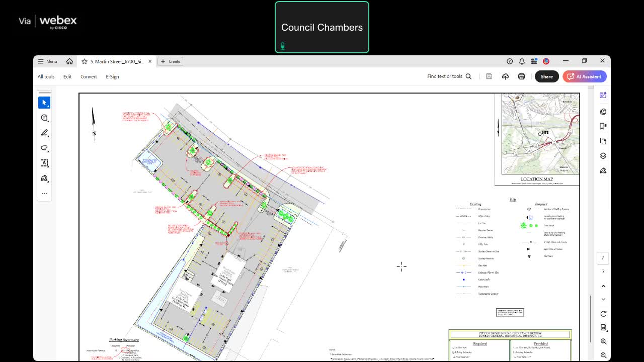This screenshot has width=644, height=362.
Task: Click the LOCATION MAP thumbnail on drawing
Action: point(537,139)
